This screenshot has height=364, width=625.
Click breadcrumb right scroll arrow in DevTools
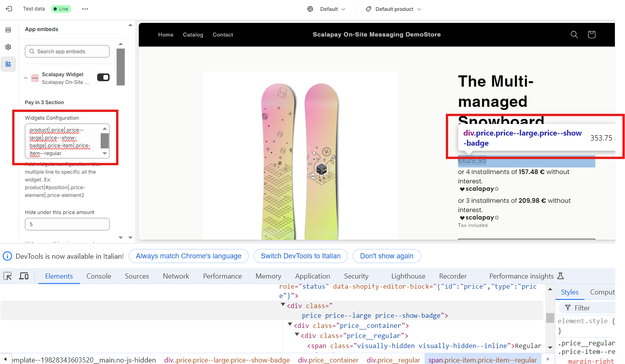[x=548, y=359]
